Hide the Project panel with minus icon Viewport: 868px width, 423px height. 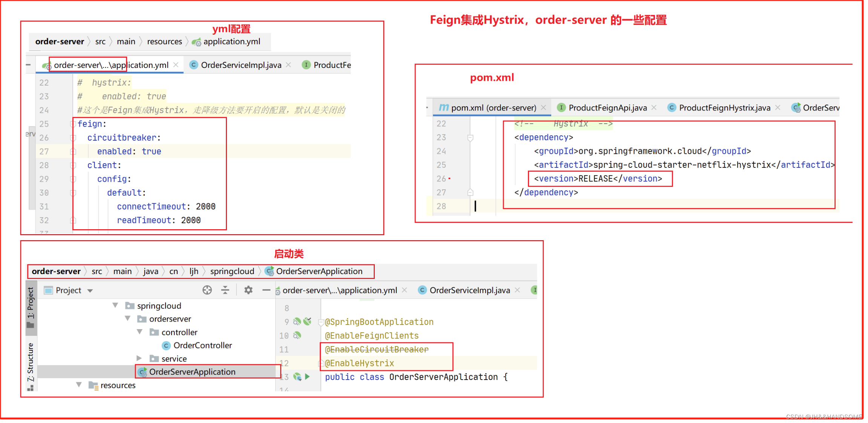click(x=266, y=290)
